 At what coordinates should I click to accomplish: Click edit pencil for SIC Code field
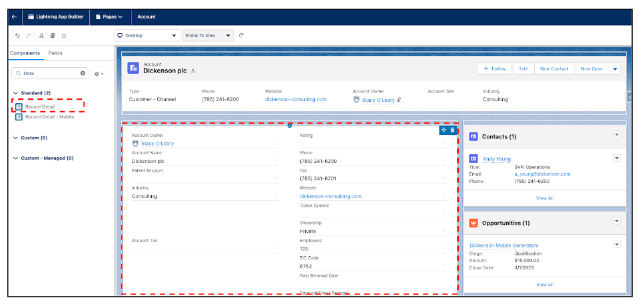point(444,265)
